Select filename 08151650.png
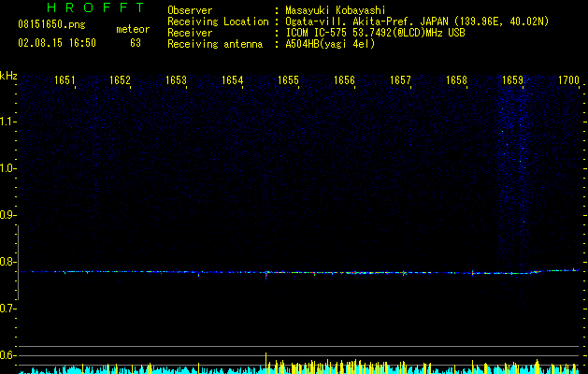This screenshot has height=374, width=588. (x=51, y=25)
